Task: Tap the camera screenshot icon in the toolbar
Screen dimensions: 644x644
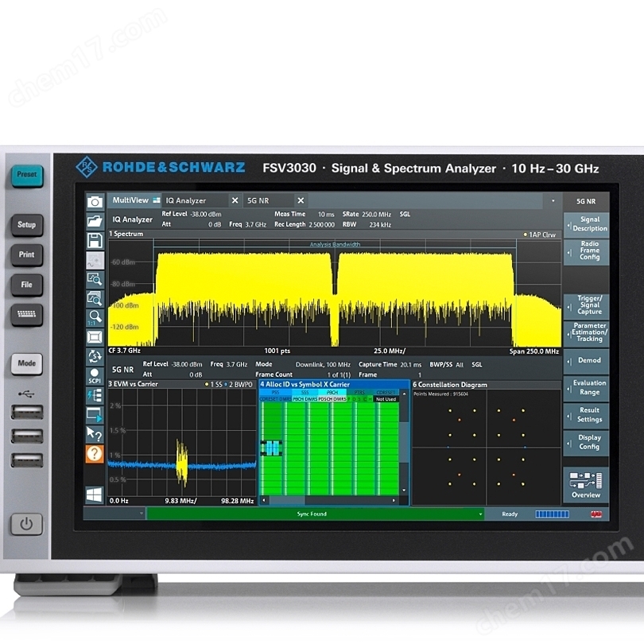Action: tap(95, 202)
